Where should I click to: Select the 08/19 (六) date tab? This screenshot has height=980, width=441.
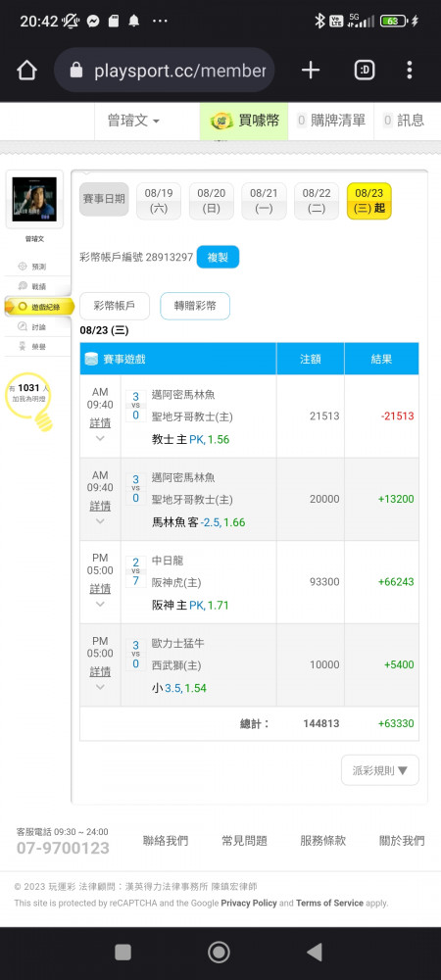tap(159, 201)
